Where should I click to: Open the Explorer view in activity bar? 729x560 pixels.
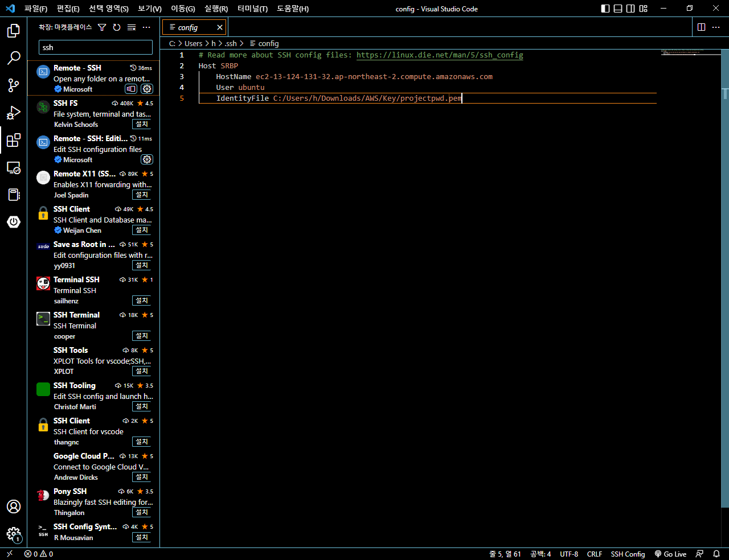tap(14, 31)
